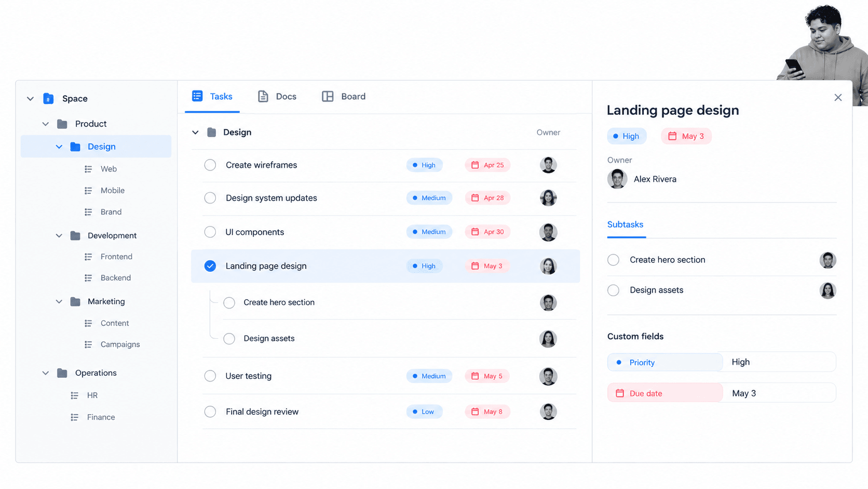Click the Due date calendar icon in custom fields
This screenshot has width=868, height=489.
click(620, 393)
